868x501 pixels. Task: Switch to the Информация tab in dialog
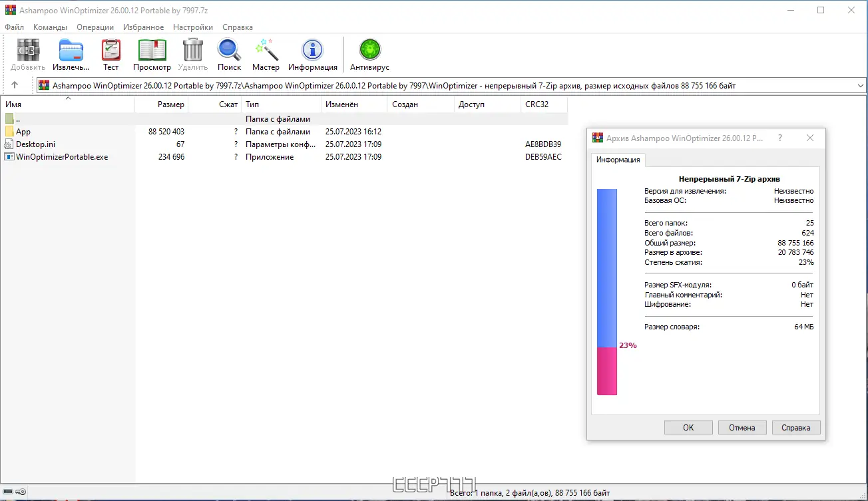[x=618, y=160]
